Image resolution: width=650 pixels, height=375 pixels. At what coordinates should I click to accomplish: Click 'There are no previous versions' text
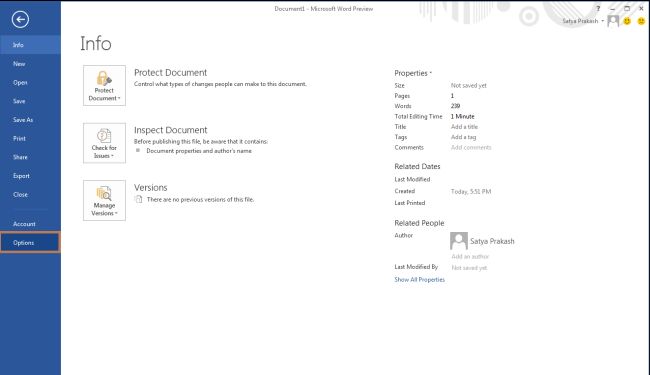(x=200, y=199)
